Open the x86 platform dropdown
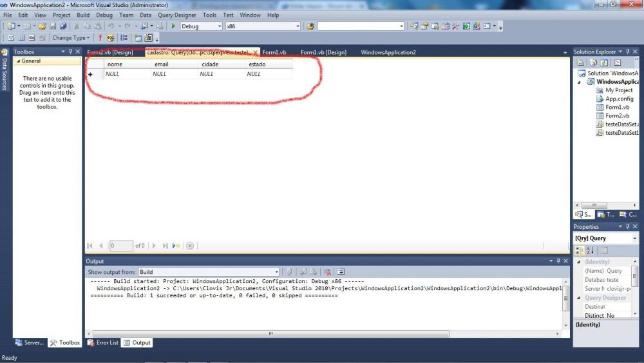Image resolution: width=644 pixels, height=363 pixels. 298,26
